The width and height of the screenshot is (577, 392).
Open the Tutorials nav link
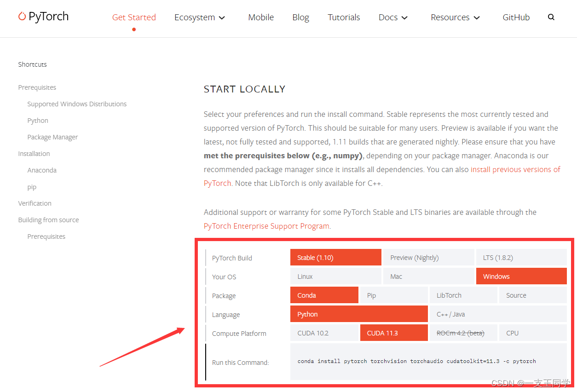tap(344, 17)
